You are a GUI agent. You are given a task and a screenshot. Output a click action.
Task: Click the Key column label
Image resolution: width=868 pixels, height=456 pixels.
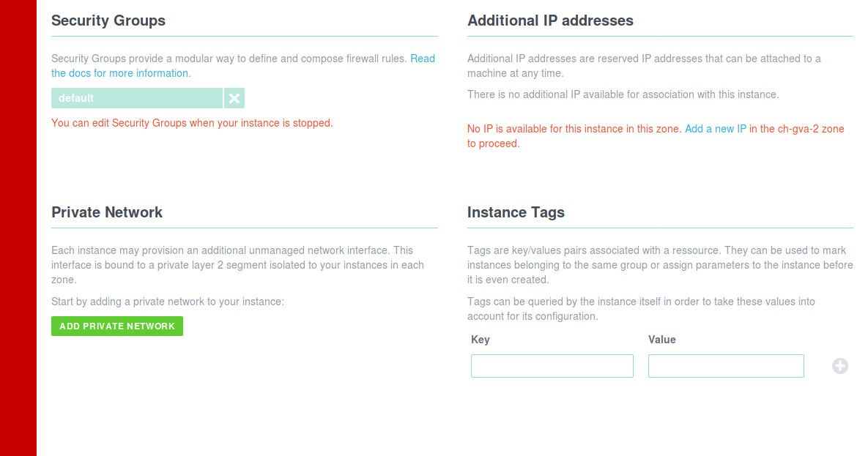tap(481, 340)
